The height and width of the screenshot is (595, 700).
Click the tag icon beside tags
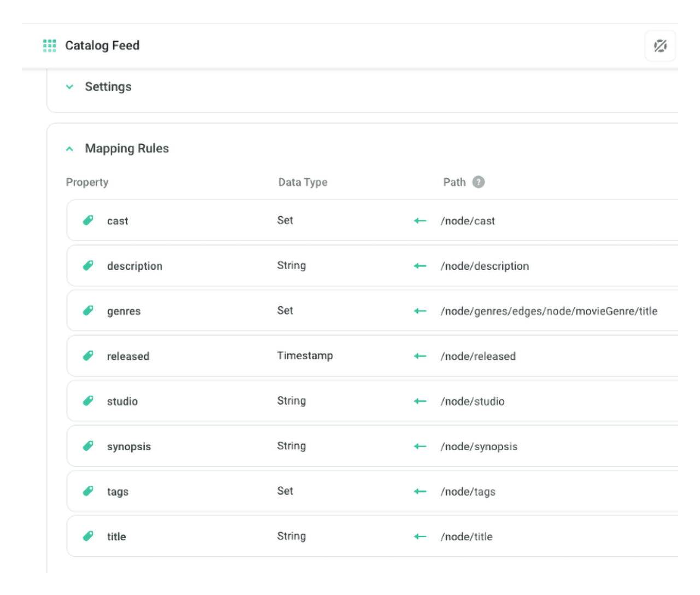click(88, 491)
